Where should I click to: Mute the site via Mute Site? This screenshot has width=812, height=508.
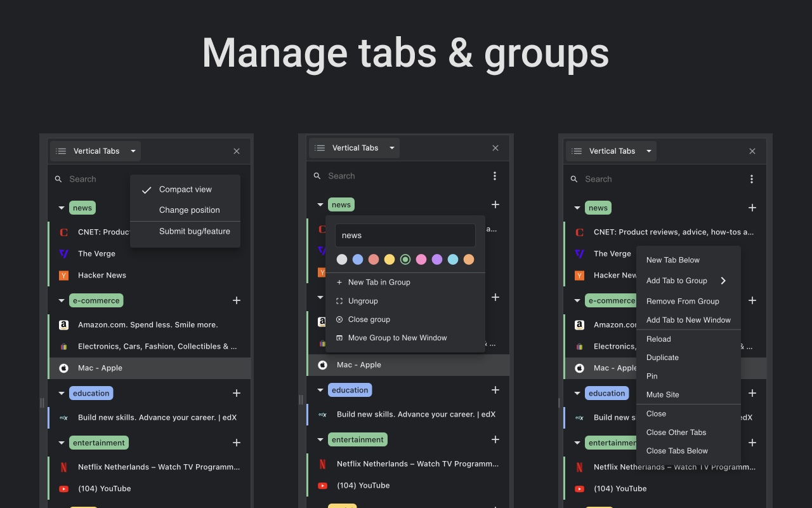pyautogui.click(x=662, y=394)
